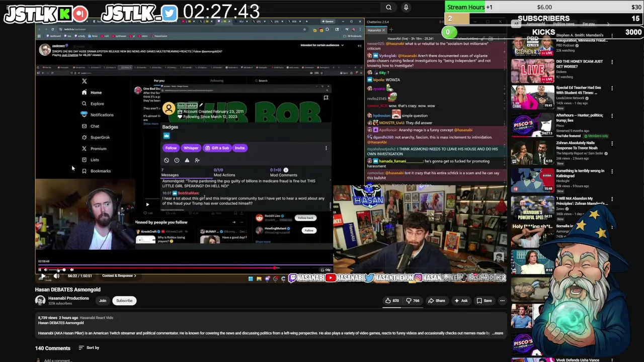Open DID THE HONEY SCAM video title
644x362 pixels.
(579, 64)
